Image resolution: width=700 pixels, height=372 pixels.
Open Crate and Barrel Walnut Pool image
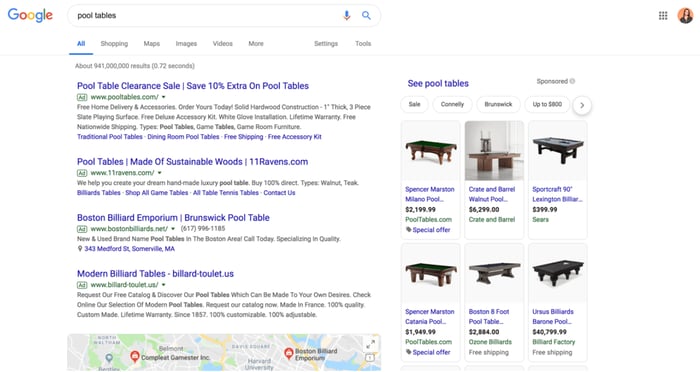tap(494, 150)
